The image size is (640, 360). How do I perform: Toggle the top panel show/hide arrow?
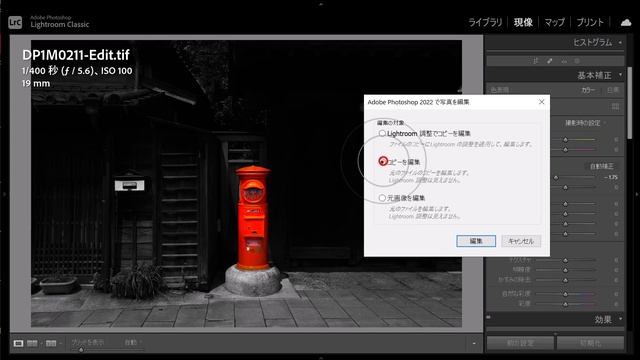[x=321, y=4]
